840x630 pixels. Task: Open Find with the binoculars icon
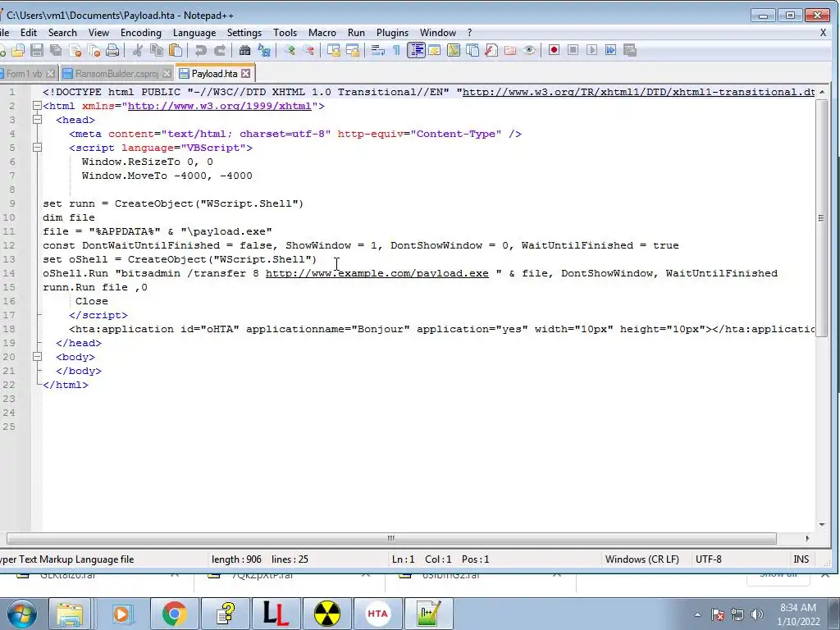[244, 50]
